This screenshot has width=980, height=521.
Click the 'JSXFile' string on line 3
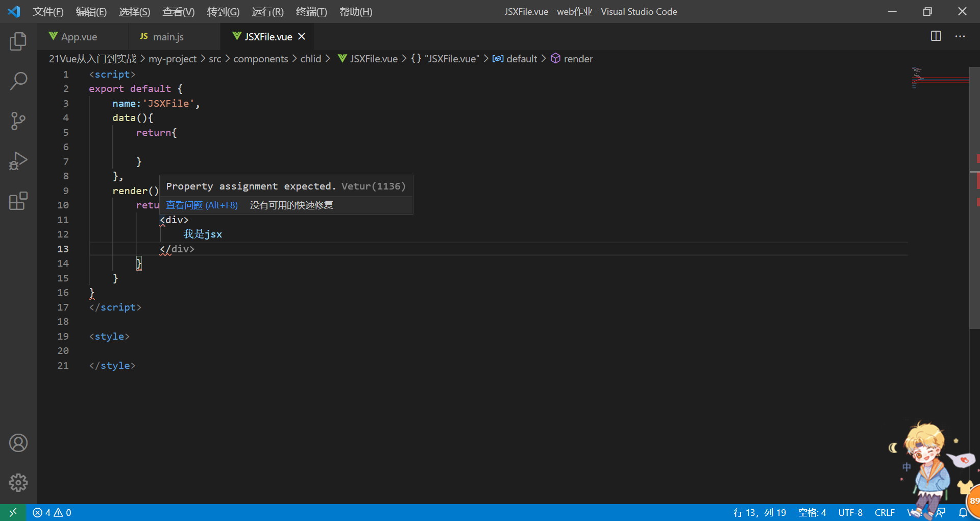(x=168, y=103)
